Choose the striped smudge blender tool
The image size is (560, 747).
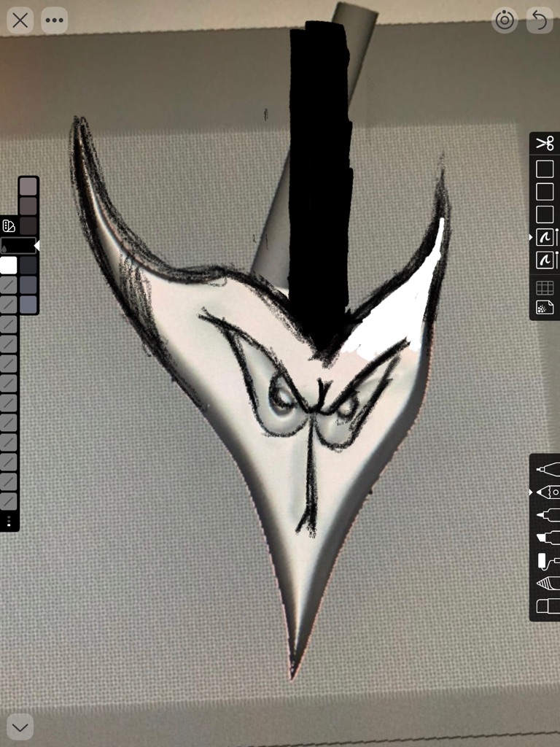(547, 583)
